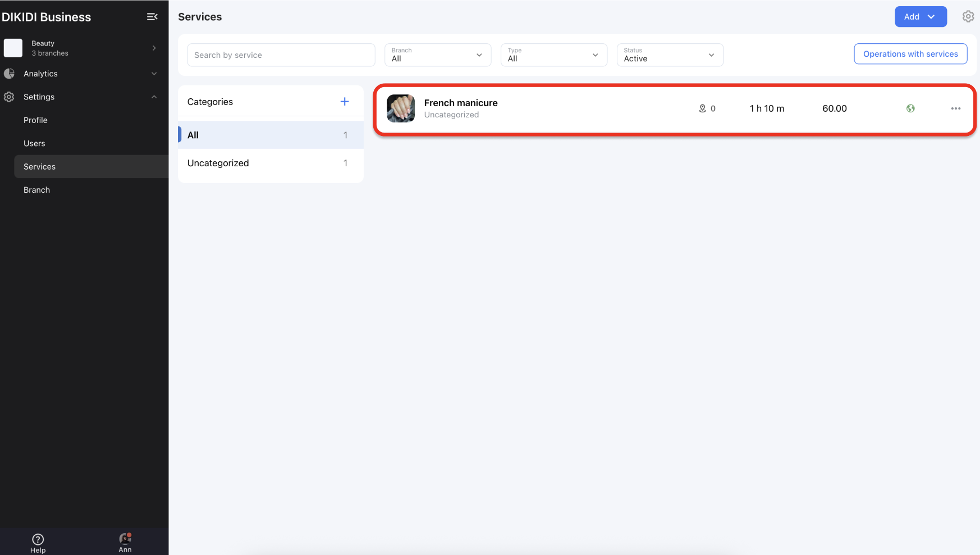Click the Search by service field

pyautogui.click(x=281, y=55)
